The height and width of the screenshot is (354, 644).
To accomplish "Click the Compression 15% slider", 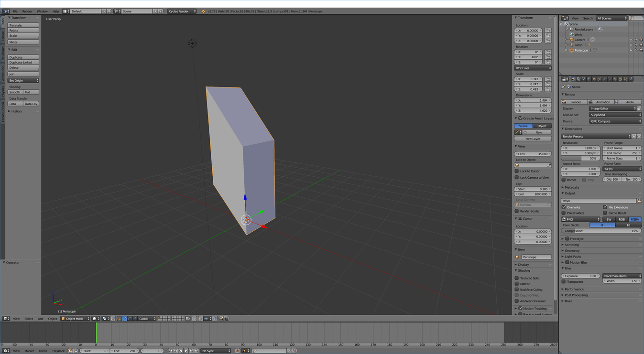I will (x=601, y=231).
